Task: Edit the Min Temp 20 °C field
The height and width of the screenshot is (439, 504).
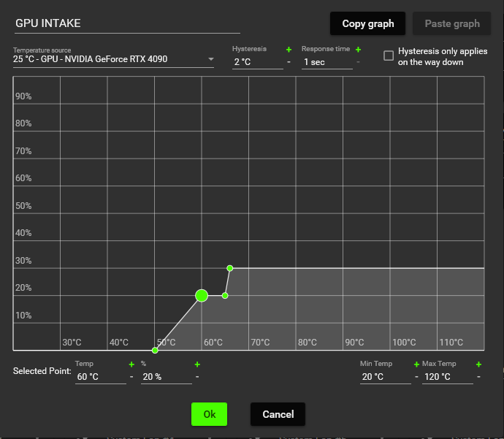Action: 386,377
